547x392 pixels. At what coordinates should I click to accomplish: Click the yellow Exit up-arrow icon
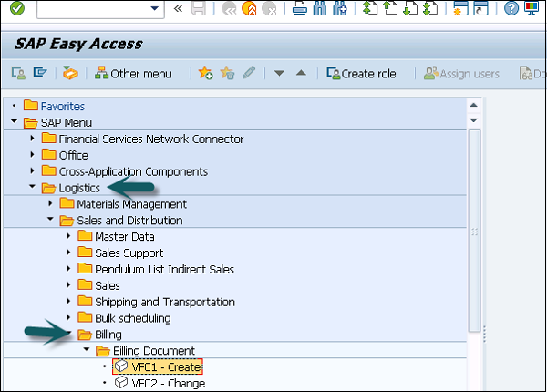(248, 9)
